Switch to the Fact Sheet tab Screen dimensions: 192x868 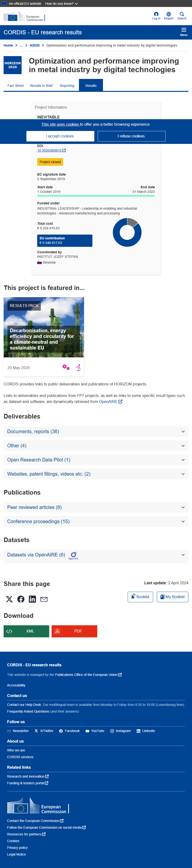point(16,86)
